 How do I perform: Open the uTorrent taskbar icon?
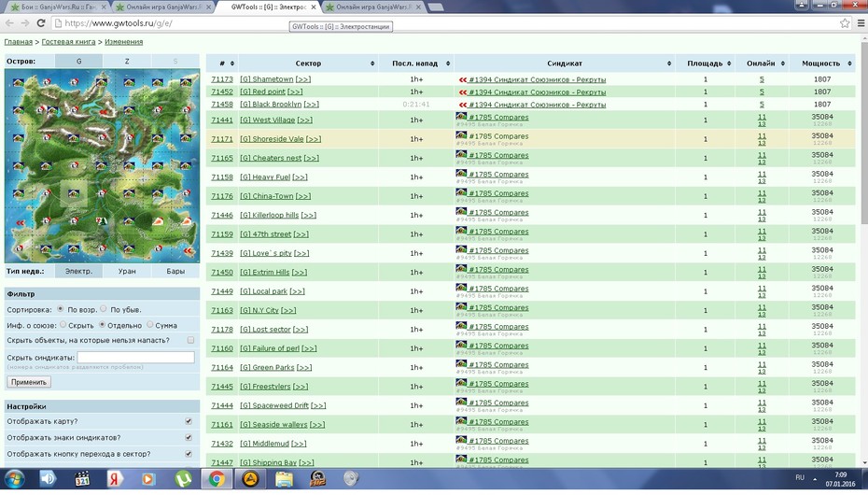click(x=183, y=478)
